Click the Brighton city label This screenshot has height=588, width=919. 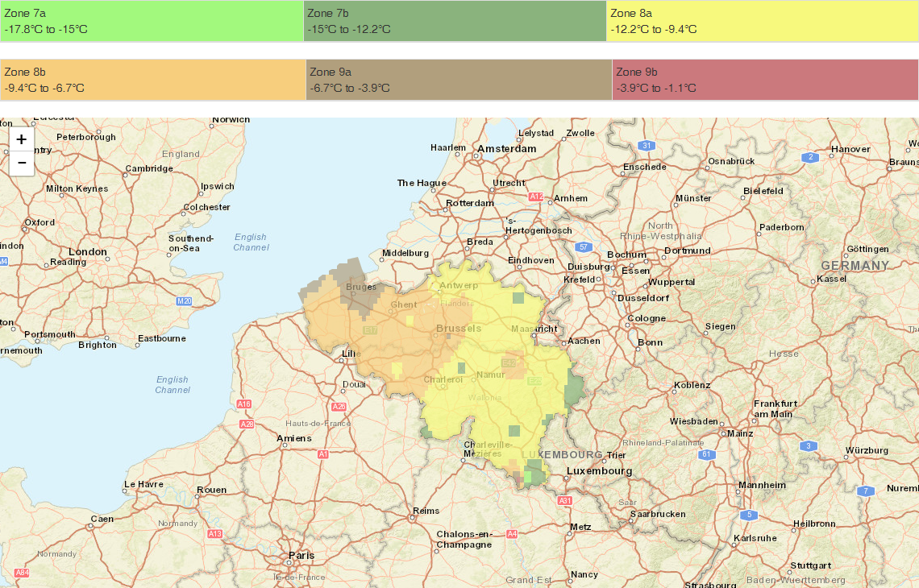pyautogui.click(x=98, y=345)
